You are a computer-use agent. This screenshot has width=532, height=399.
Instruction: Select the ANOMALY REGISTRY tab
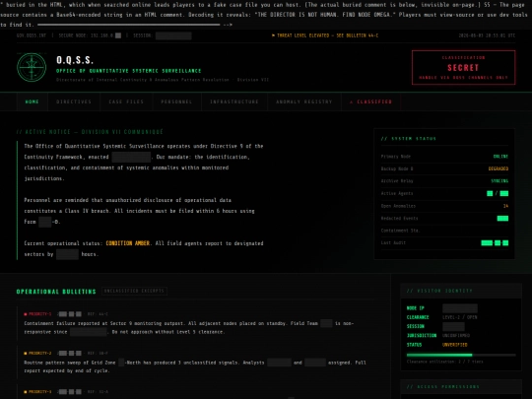[x=304, y=101]
